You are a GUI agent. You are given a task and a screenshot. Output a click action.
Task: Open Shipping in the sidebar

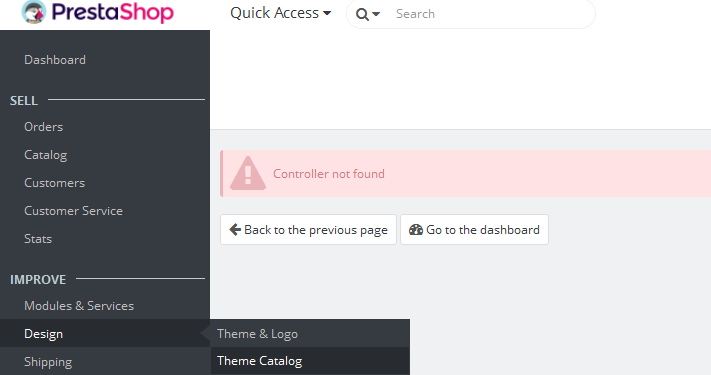pos(48,362)
